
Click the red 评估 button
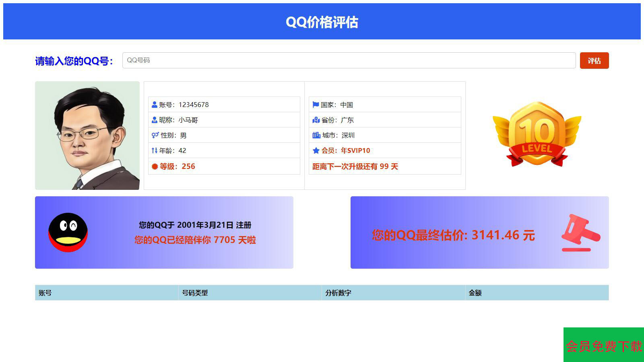(x=594, y=61)
